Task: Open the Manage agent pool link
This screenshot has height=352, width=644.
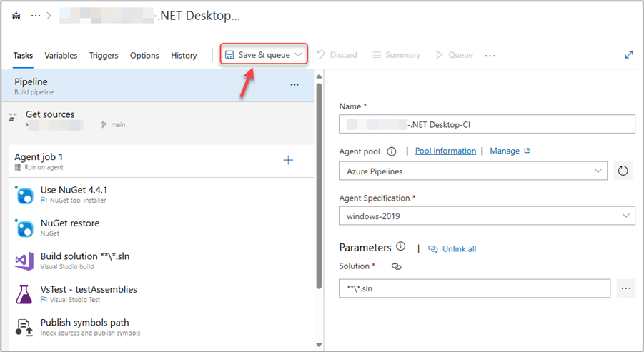Action: coord(510,151)
